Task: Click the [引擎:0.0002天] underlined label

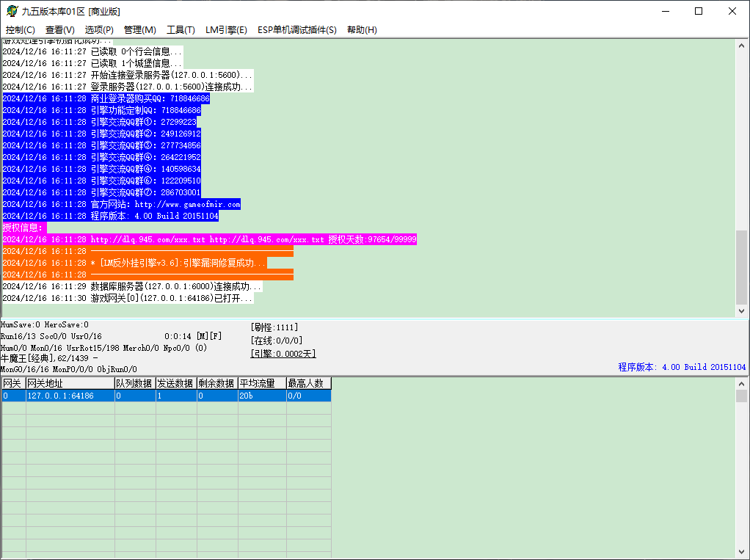Action: click(x=283, y=354)
